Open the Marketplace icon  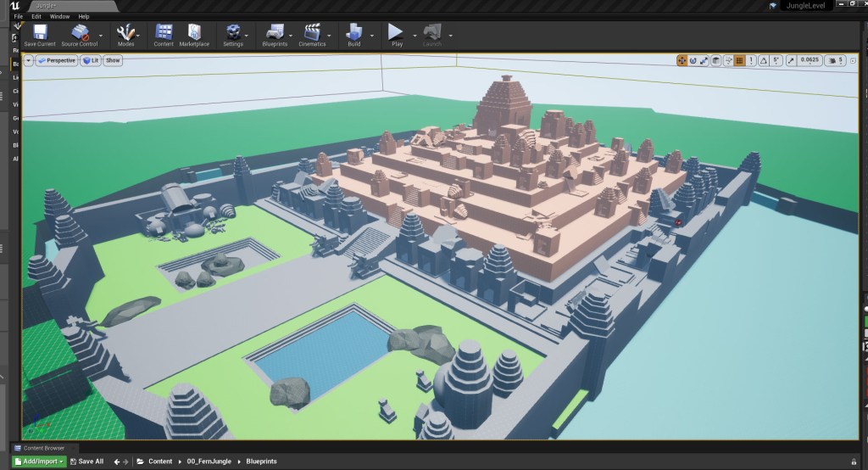(193, 34)
